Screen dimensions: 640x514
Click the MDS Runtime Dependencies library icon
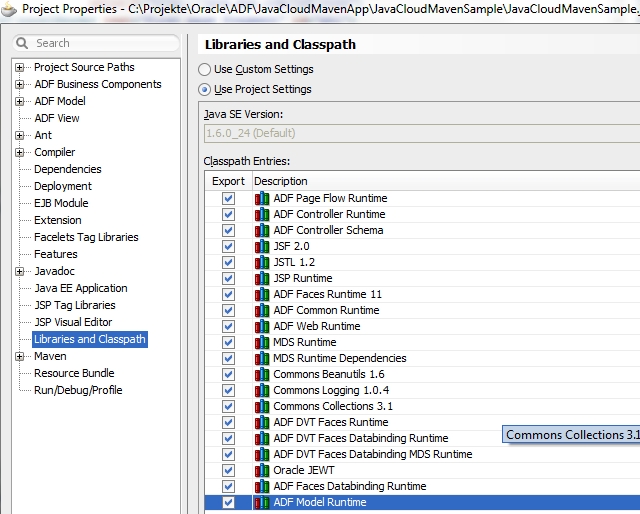262,358
